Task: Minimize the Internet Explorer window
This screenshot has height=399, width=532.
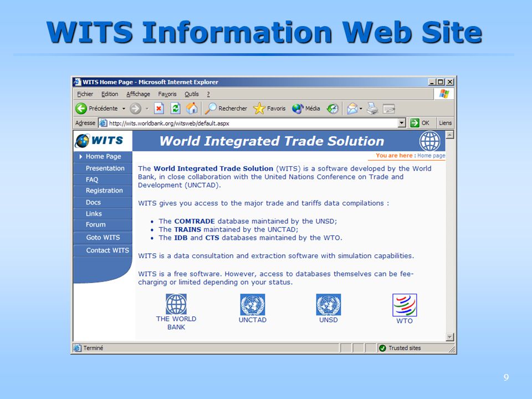Action: pos(432,82)
